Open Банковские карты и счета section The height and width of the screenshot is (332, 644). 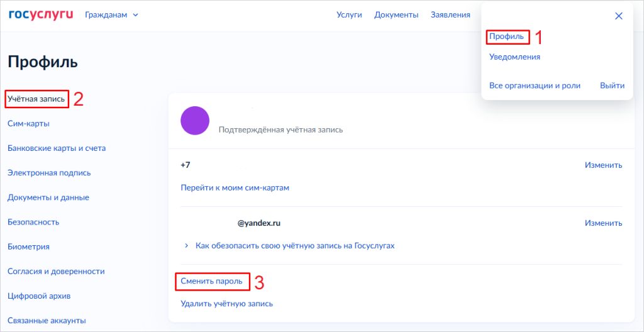[x=57, y=148]
